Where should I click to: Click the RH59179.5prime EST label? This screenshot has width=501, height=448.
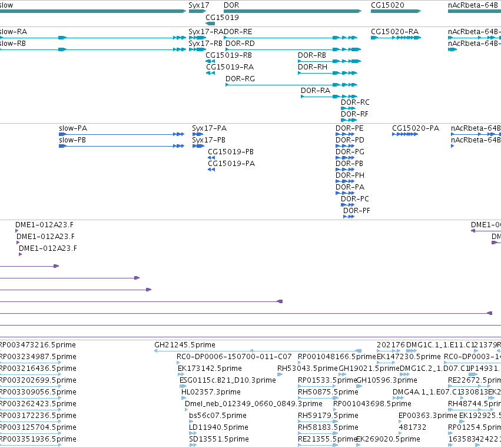(328, 416)
